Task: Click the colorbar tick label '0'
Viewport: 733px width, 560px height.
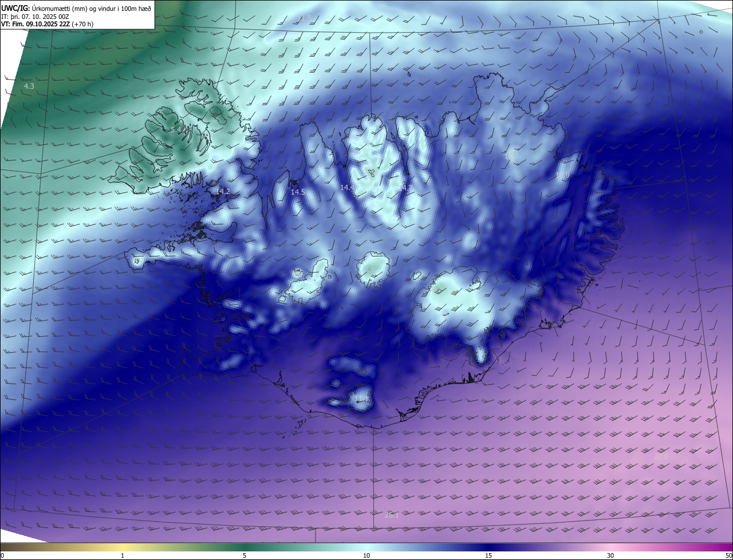Action: point(2,555)
